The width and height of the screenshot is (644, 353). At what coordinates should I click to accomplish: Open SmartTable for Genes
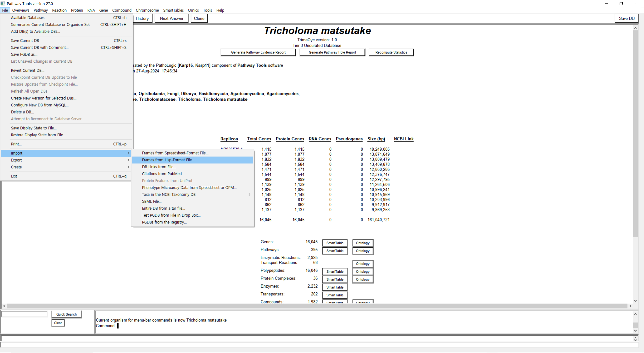(335, 243)
